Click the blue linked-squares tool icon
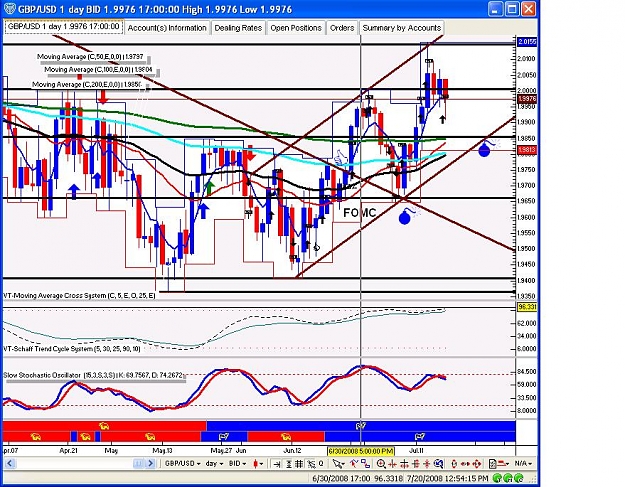Screen dimensions: 625x487 click(x=365, y=463)
